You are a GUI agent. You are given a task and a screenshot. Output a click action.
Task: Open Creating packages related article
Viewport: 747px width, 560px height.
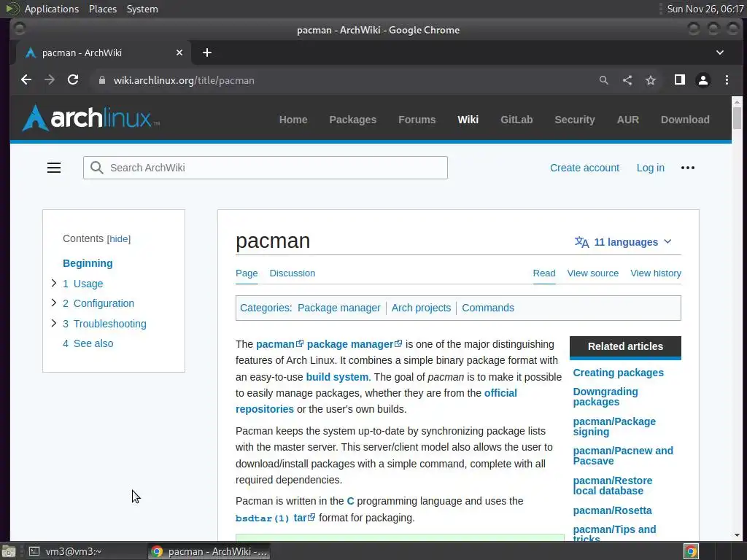pos(618,373)
